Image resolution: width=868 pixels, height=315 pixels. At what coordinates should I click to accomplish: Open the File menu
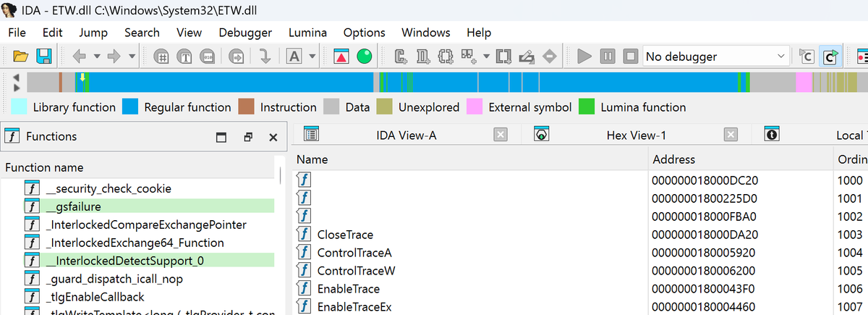click(17, 33)
